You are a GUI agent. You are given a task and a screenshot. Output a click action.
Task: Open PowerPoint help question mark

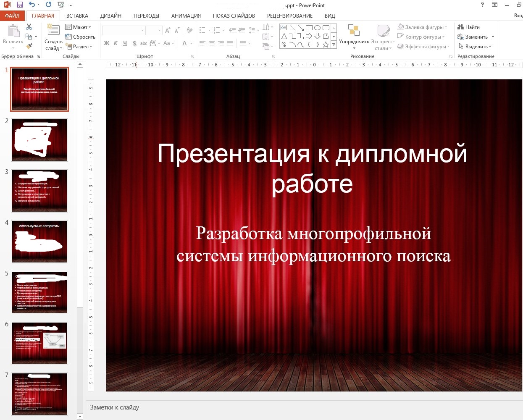[482, 5]
